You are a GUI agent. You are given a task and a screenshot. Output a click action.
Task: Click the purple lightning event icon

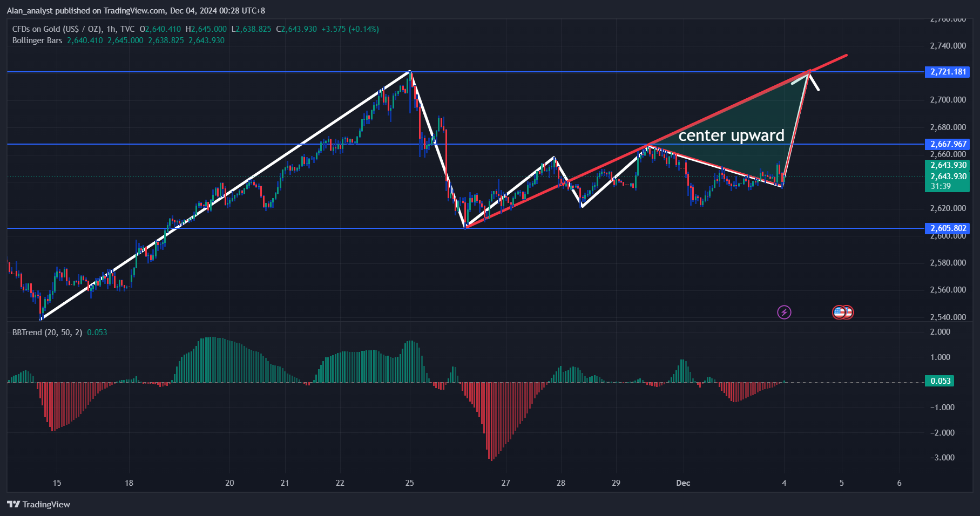(x=784, y=312)
